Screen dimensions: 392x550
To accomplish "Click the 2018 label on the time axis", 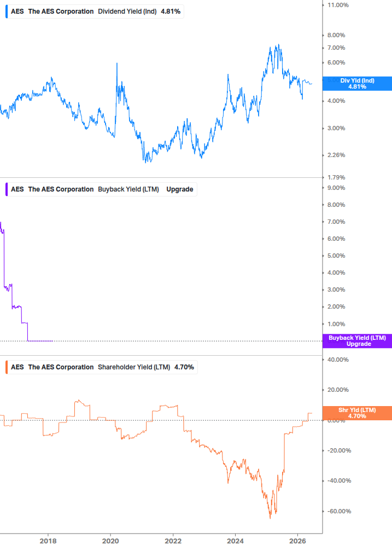I will pos(48,541).
